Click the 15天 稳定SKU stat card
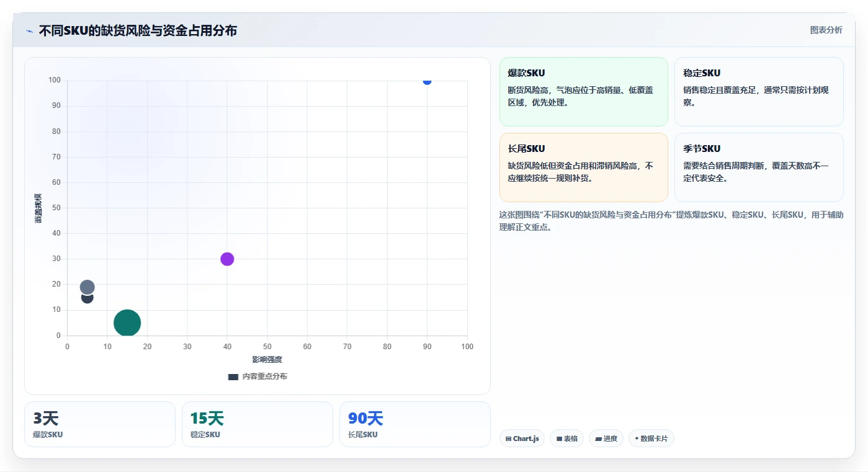This screenshot has width=868, height=472. [257, 424]
